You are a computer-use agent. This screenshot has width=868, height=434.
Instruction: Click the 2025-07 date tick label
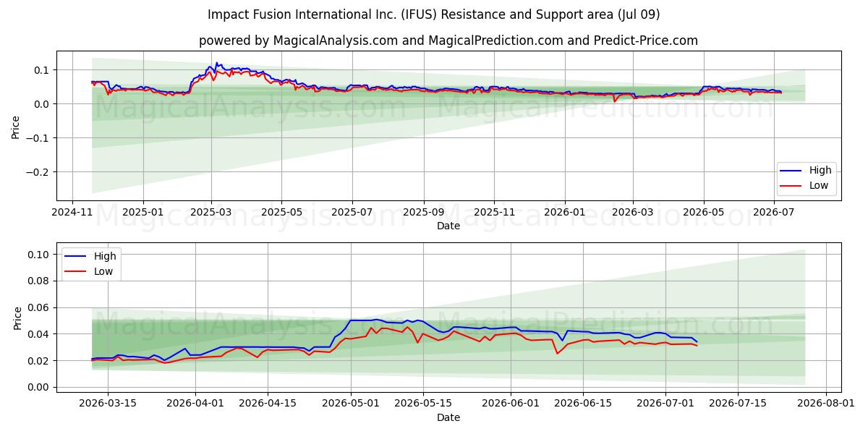[352, 213]
